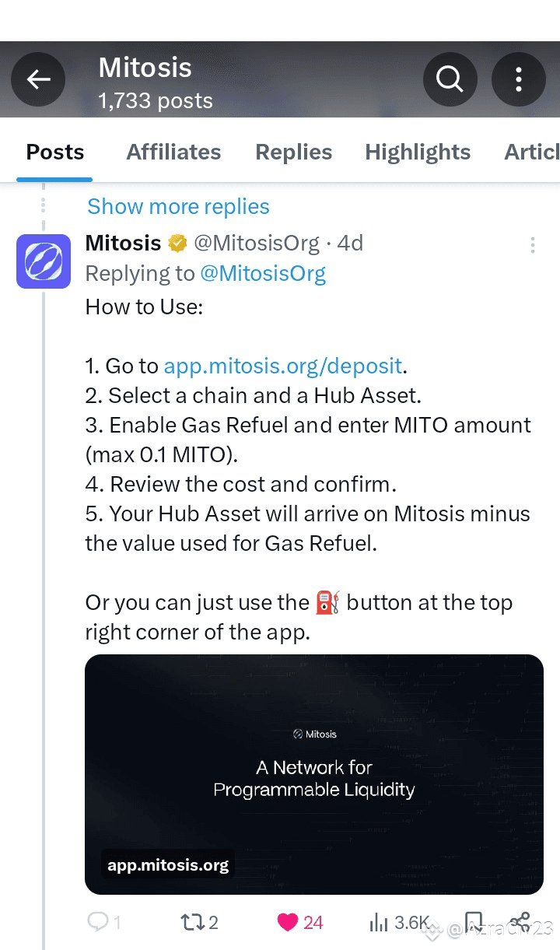Open search via magnifier icon
560x950 pixels.
(449, 79)
